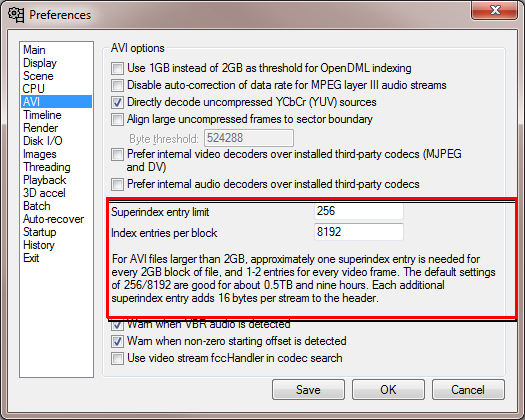Enable Prefer internal video decoders option

coord(117,155)
